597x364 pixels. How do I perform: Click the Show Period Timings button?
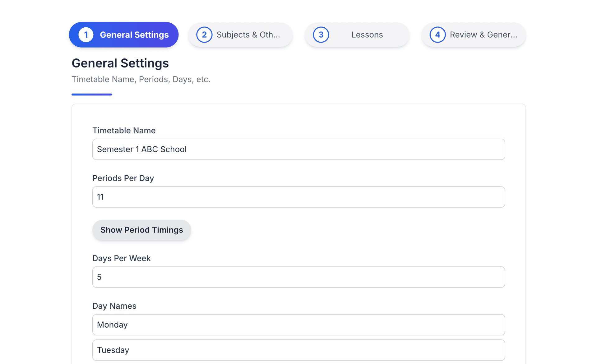pos(141,230)
